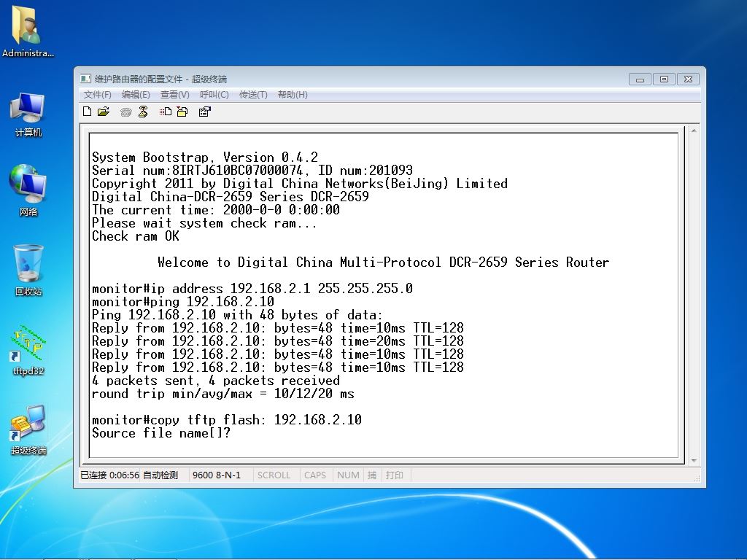The height and width of the screenshot is (560, 747).
Task: Click the 'monitor#ping 192.168.2.10' command line
Action: (183, 301)
